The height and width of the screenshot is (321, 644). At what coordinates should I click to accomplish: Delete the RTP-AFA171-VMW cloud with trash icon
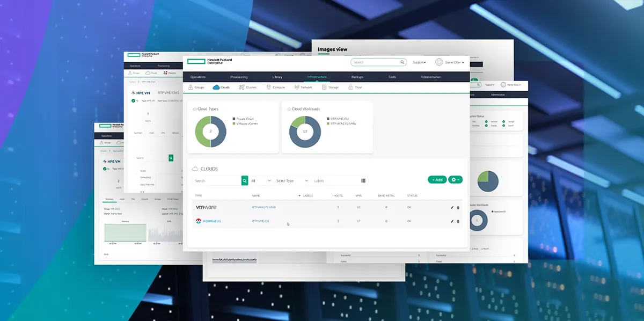(458, 207)
